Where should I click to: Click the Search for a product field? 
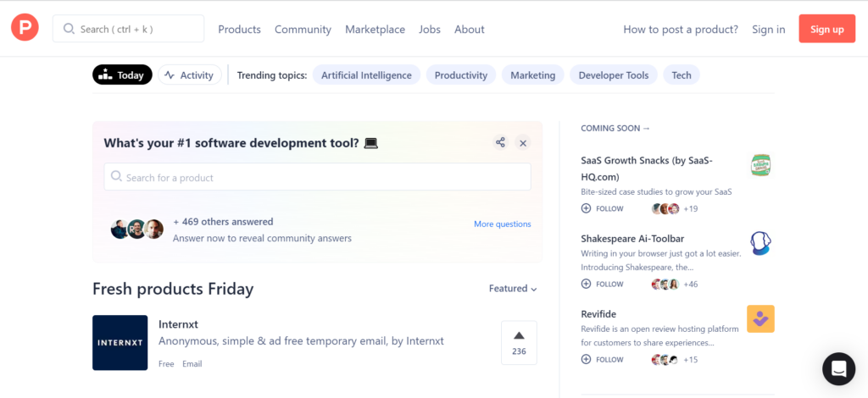tap(317, 177)
